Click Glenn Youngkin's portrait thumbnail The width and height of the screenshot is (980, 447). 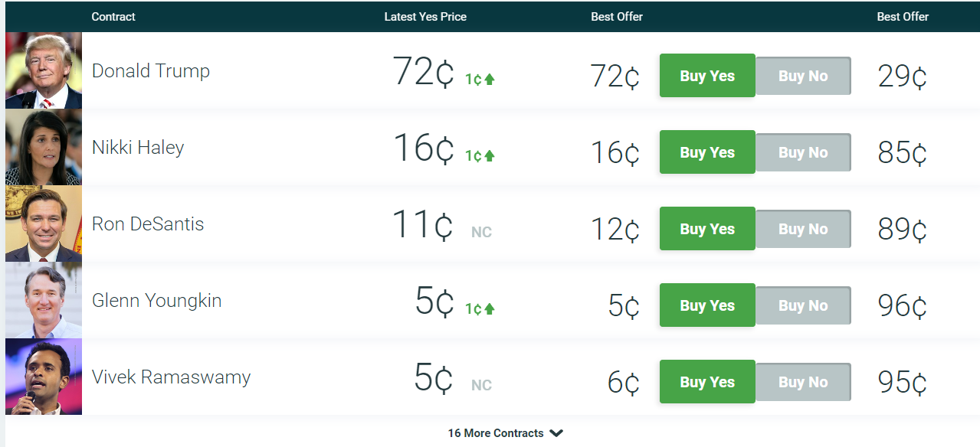[x=44, y=300]
